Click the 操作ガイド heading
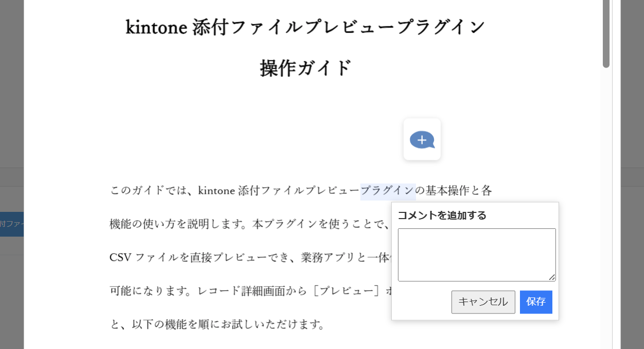The image size is (644, 349). pos(306,68)
